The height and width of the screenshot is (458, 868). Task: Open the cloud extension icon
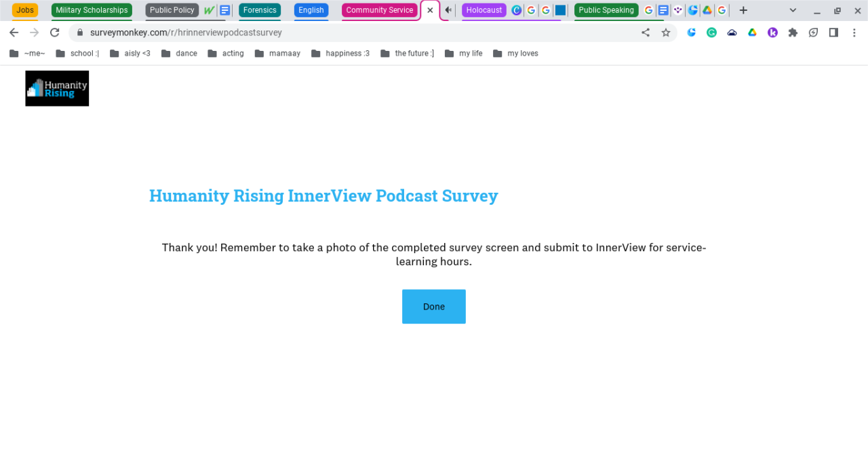tap(732, 33)
